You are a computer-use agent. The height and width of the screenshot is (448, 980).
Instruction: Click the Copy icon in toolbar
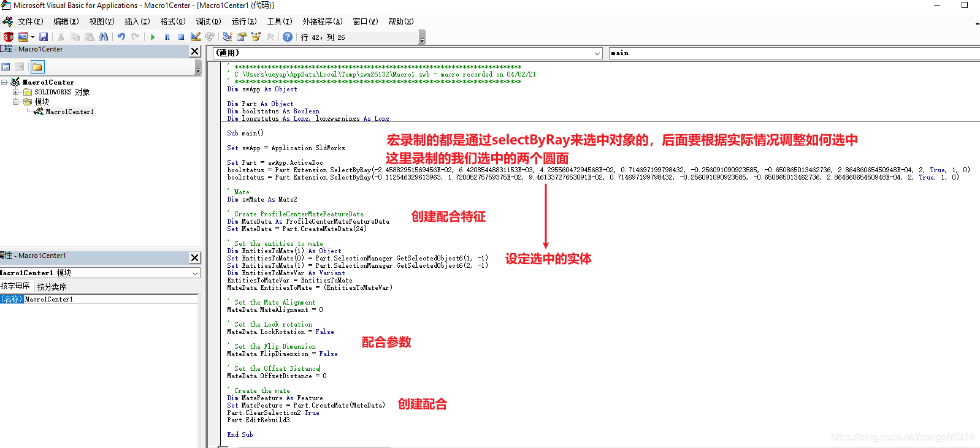75,37
